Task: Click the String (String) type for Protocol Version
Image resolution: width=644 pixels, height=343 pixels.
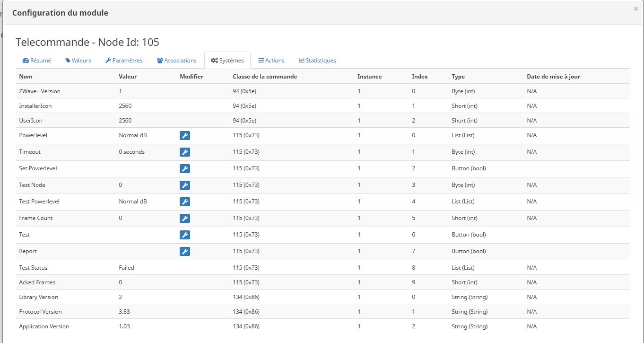Action: [x=470, y=312]
